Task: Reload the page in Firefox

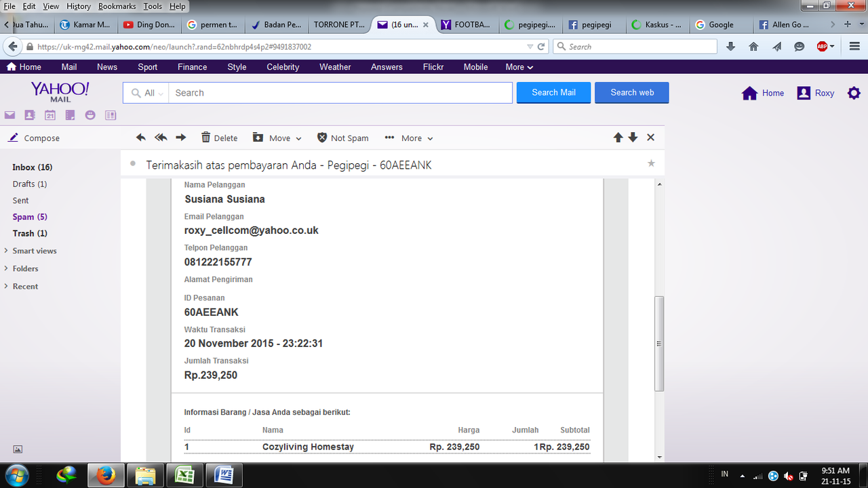Action: (541, 47)
